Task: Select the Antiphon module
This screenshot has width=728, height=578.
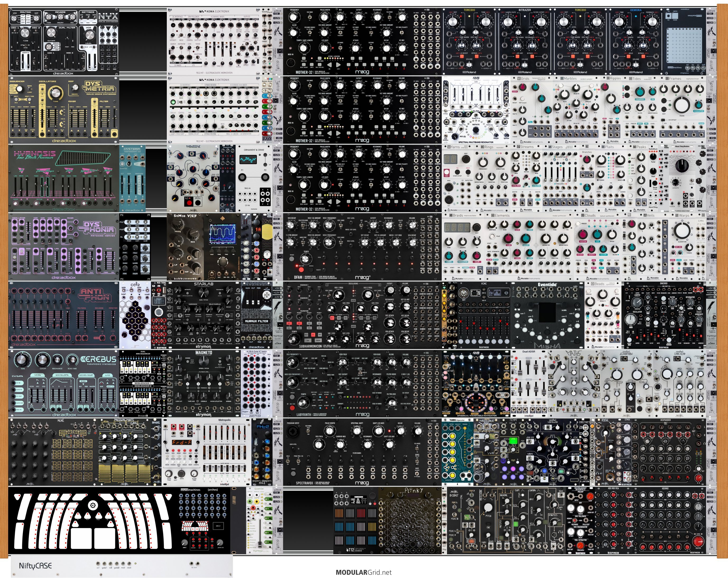Action: [x=64, y=315]
